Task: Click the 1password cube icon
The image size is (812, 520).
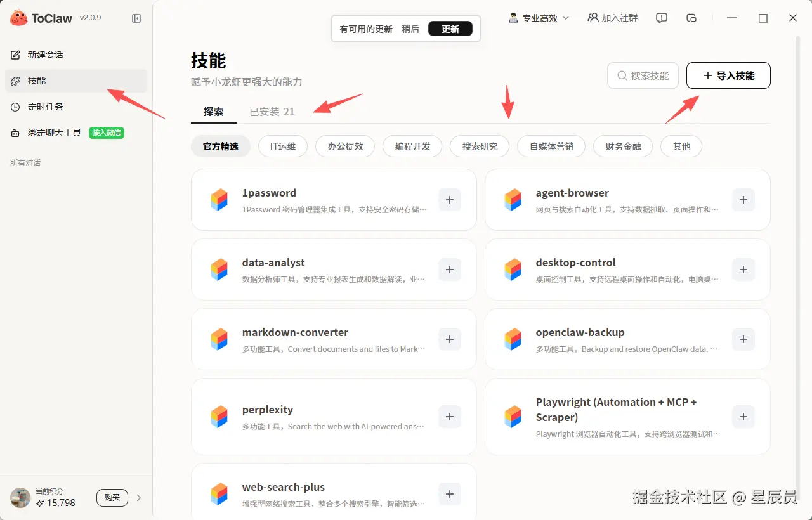Action: pyautogui.click(x=219, y=200)
